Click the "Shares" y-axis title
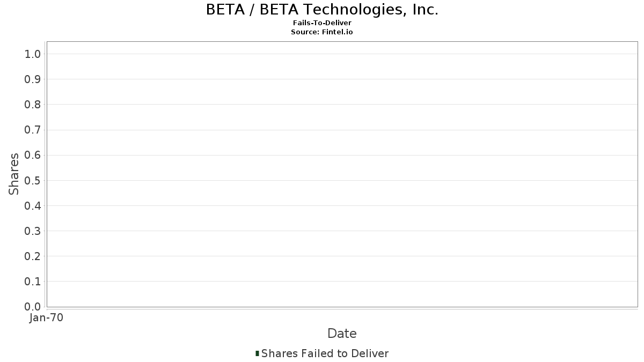 (14, 174)
